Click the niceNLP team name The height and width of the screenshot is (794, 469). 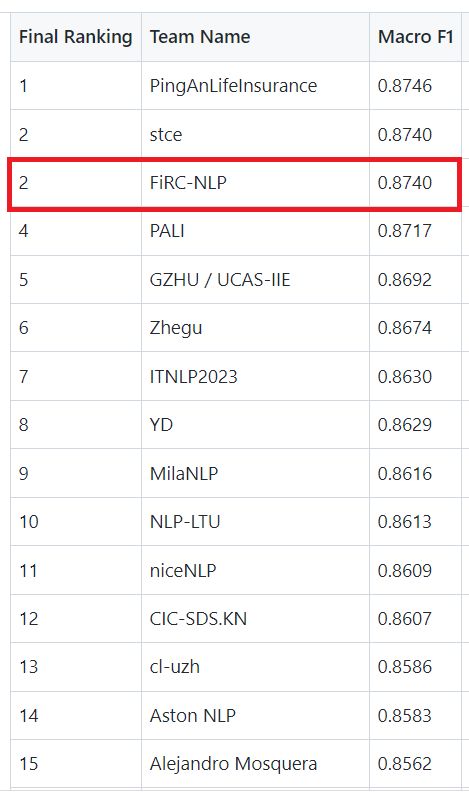tap(183, 571)
